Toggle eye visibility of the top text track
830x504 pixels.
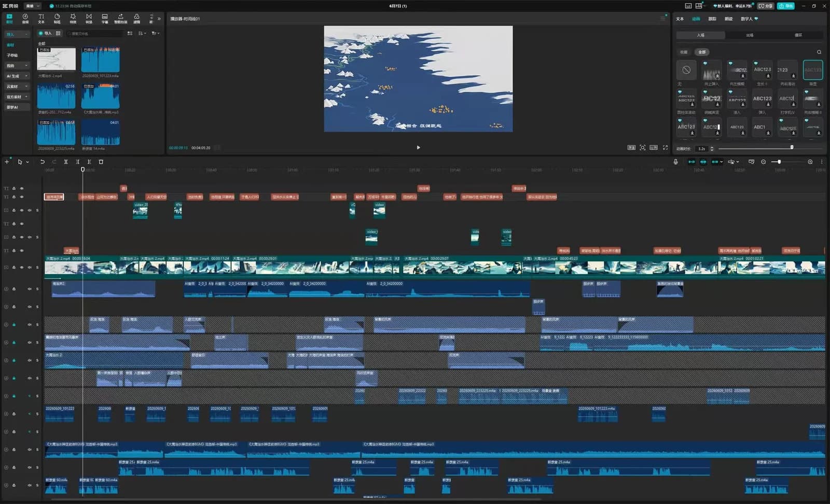click(x=22, y=189)
